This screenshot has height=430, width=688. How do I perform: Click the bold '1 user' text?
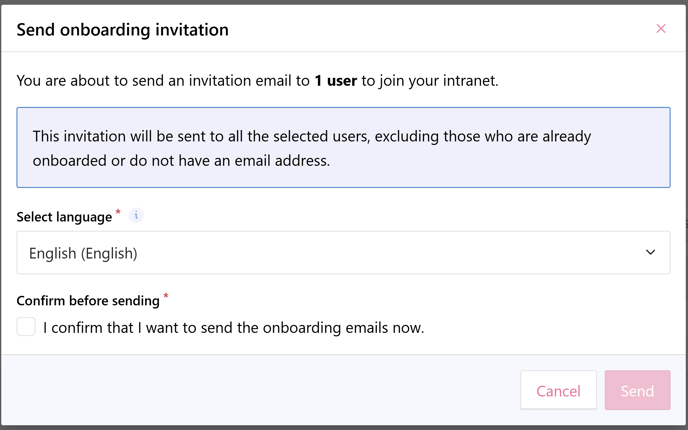click(x=336, y=81)
